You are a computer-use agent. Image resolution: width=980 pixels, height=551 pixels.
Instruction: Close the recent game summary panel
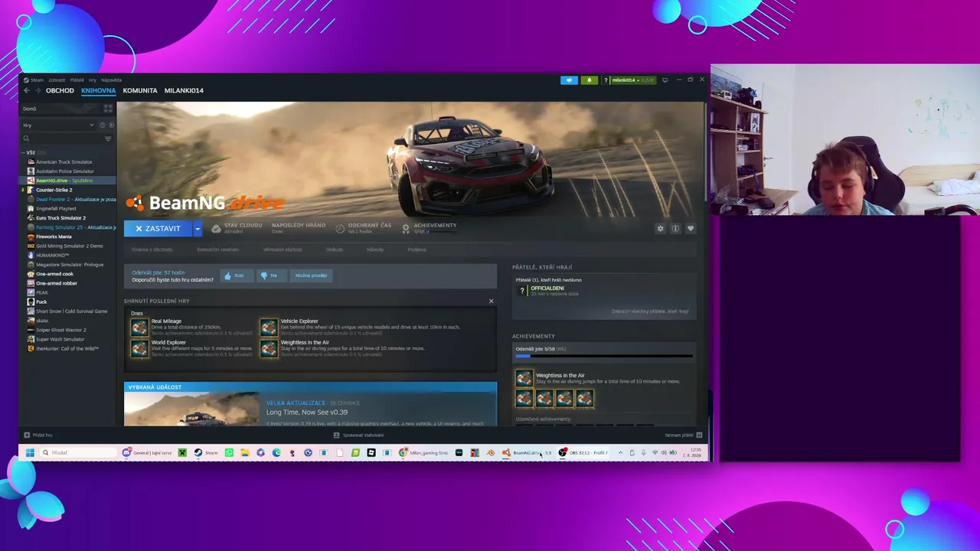492,301
